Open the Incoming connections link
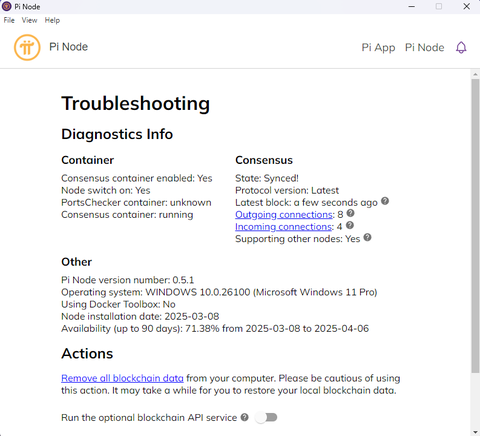The width and height of the screenshot is (480, 436). click(283, 227)
